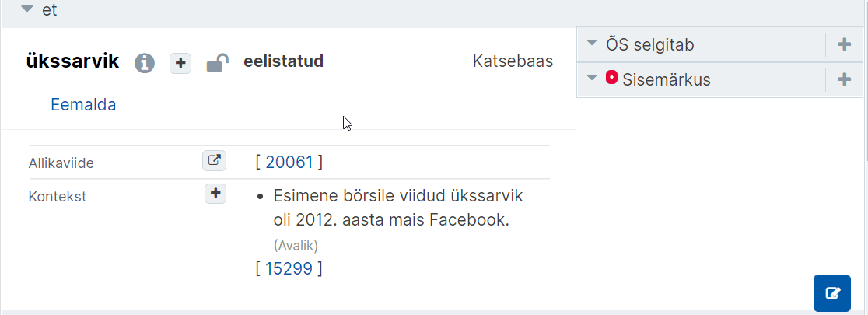Add ÕS selgitab entry with plus
868x315 pixels.
coord(844,44)
